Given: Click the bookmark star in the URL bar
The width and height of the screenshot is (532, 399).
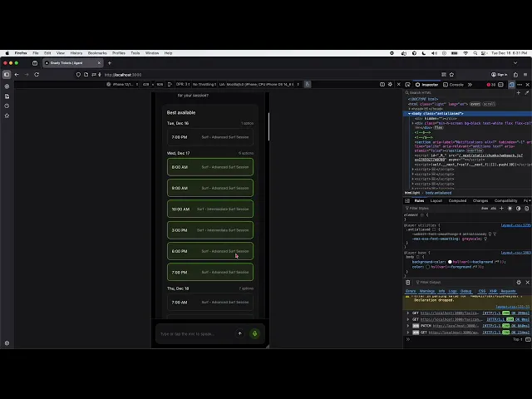Looking at the screenshot, I should point(451,75).
